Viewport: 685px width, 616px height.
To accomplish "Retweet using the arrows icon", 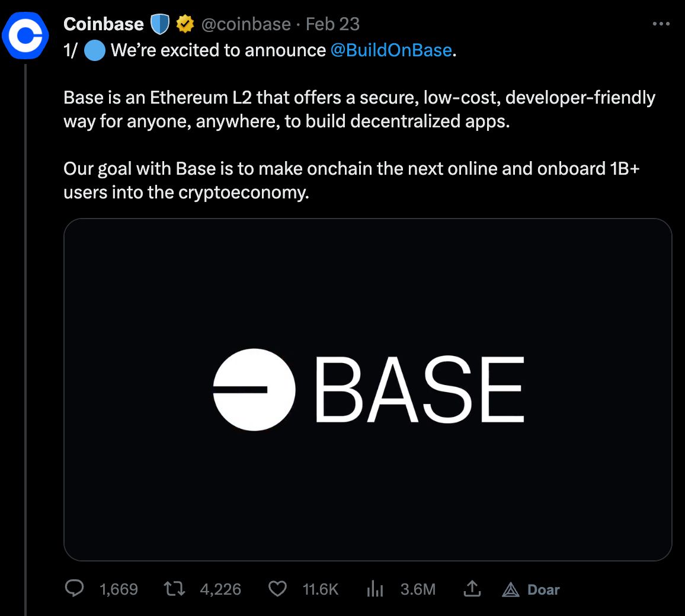I will [x=174, y=589].
